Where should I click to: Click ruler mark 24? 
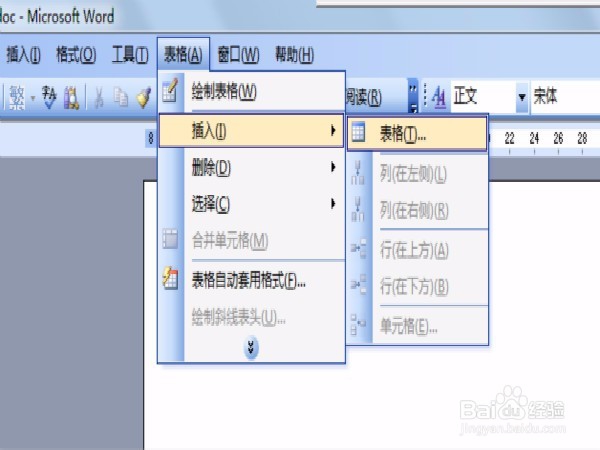pos(534,139)
